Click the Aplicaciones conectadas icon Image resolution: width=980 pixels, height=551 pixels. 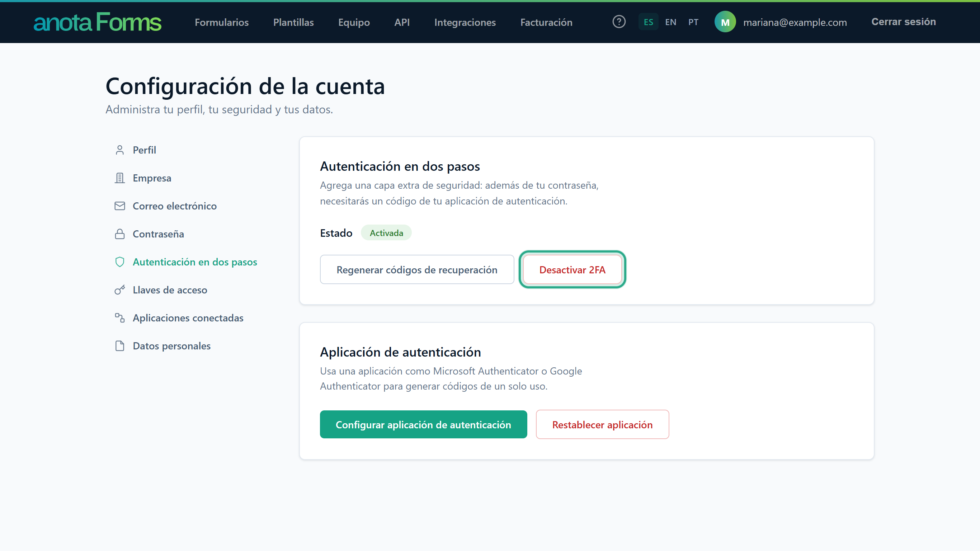point(120,318)
